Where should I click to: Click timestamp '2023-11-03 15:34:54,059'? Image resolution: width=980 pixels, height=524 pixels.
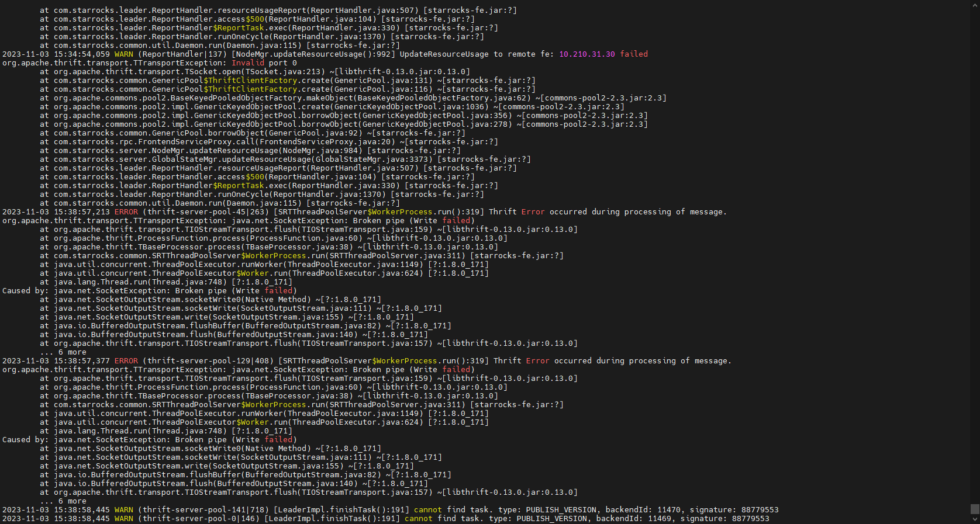pos(56,54)
